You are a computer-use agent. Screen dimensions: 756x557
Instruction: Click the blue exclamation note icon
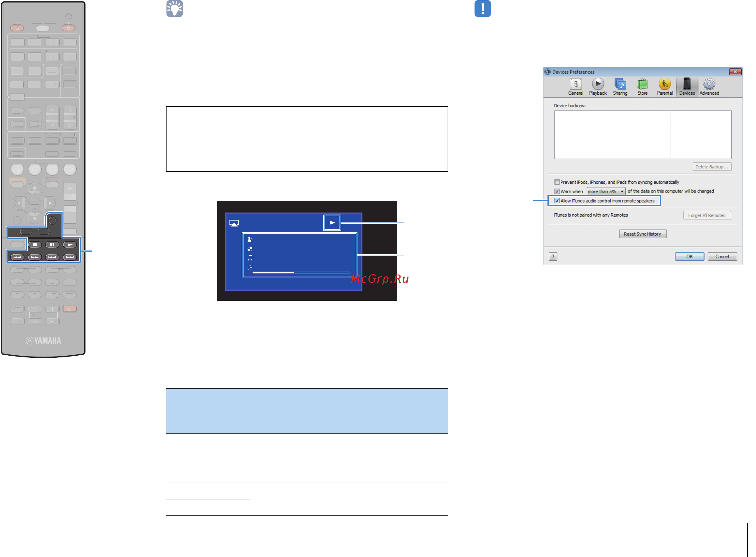(483, 9)
